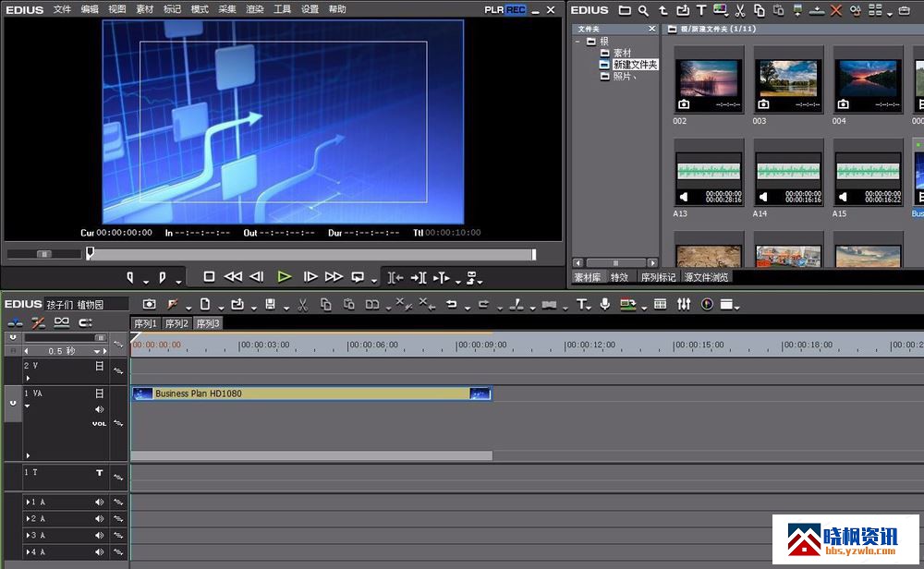Mute the 2 A audio track
Viewport: 924px width, 569px height.
tap(99, 518)
